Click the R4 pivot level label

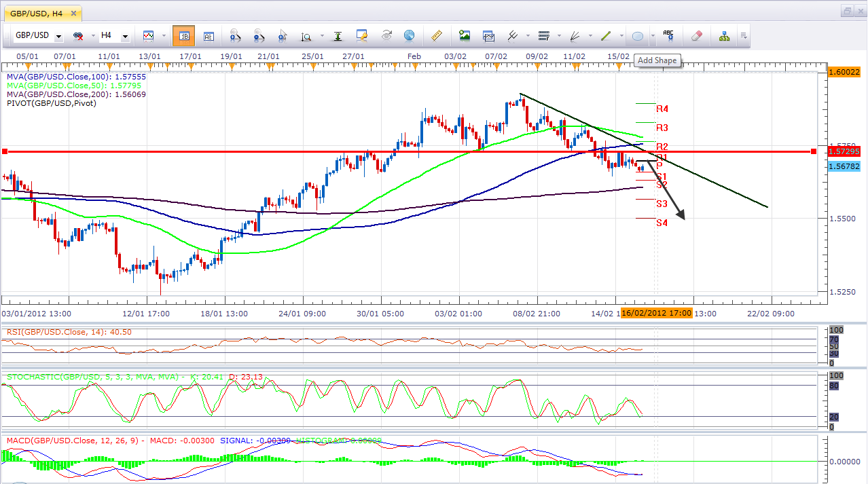click(662, 109)
